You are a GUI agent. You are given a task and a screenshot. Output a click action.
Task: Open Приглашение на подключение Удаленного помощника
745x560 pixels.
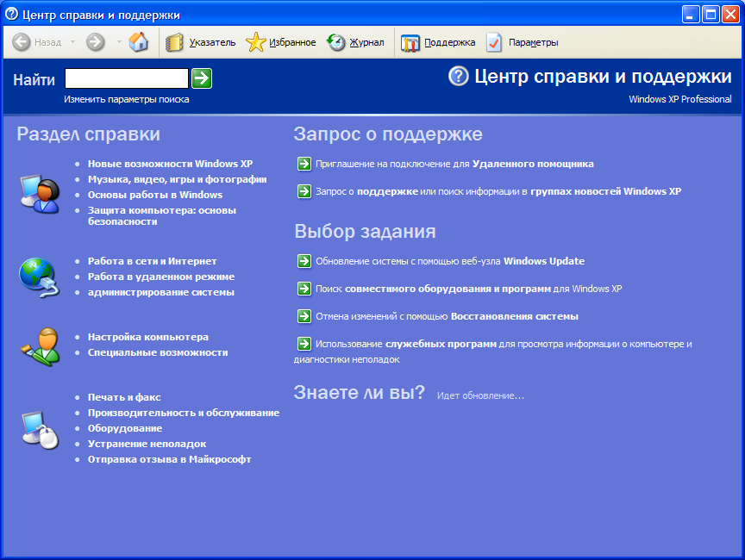click(x=454, y=164)
